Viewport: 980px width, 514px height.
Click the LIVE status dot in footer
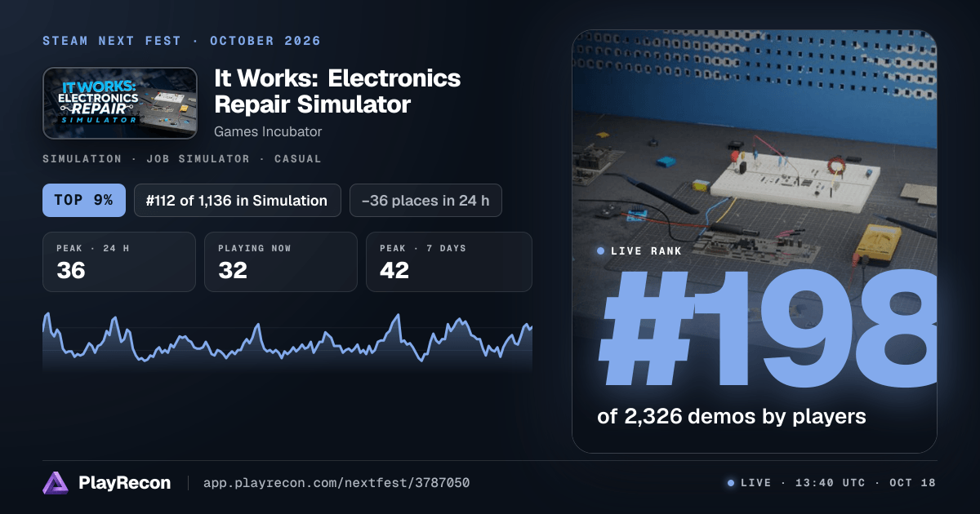pos(731,483)
